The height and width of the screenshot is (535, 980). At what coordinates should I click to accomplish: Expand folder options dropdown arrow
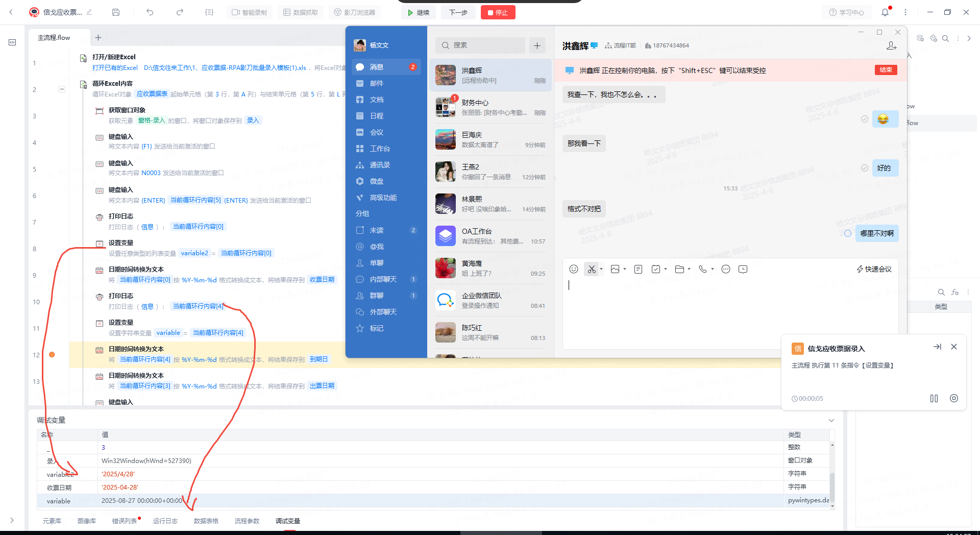pyautogui.click(x=689, y=269)
